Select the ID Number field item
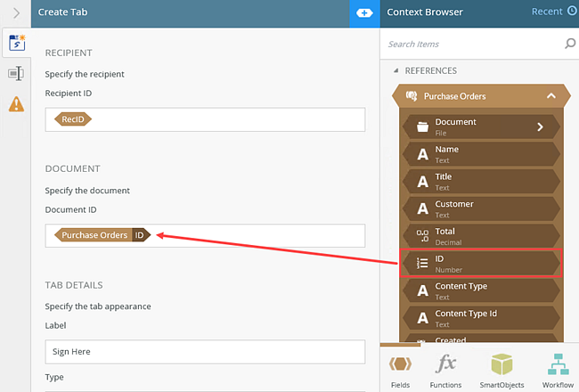Image resolution: width=579 pixels, height=392 pixels. (481, 263)
